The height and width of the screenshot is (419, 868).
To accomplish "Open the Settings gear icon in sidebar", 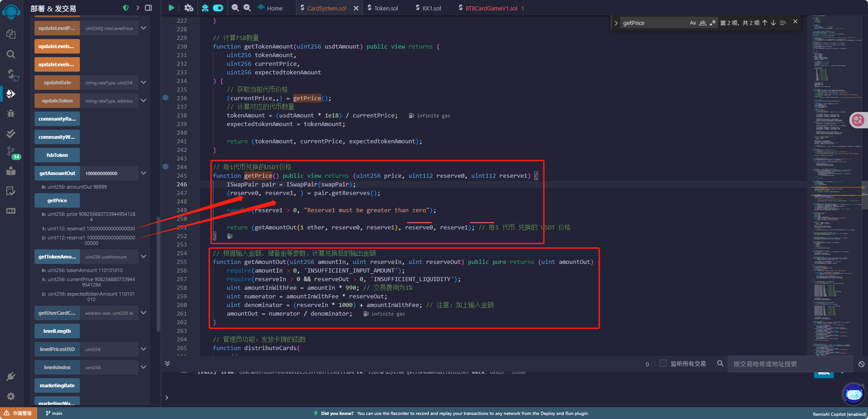I will [x=11, y=396].
